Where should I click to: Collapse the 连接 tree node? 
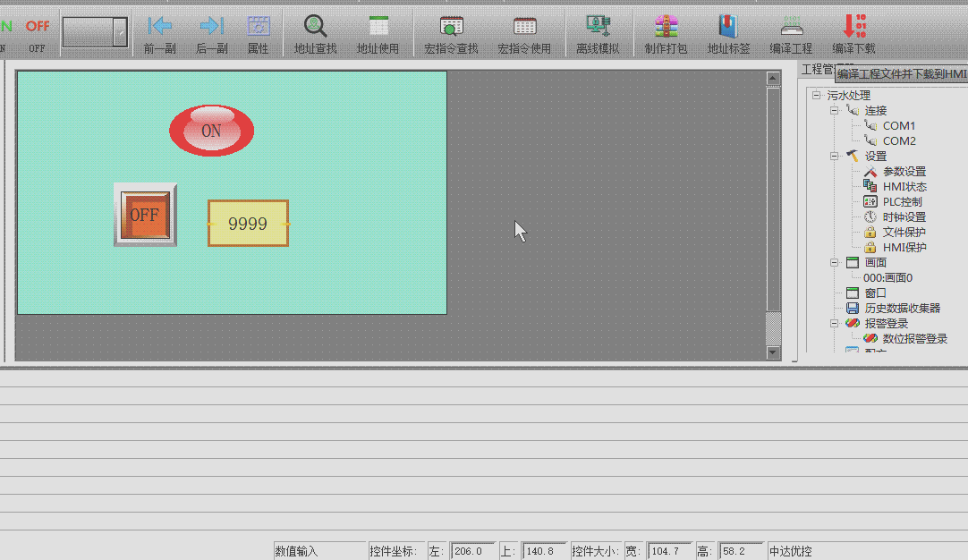click(834, 111)
